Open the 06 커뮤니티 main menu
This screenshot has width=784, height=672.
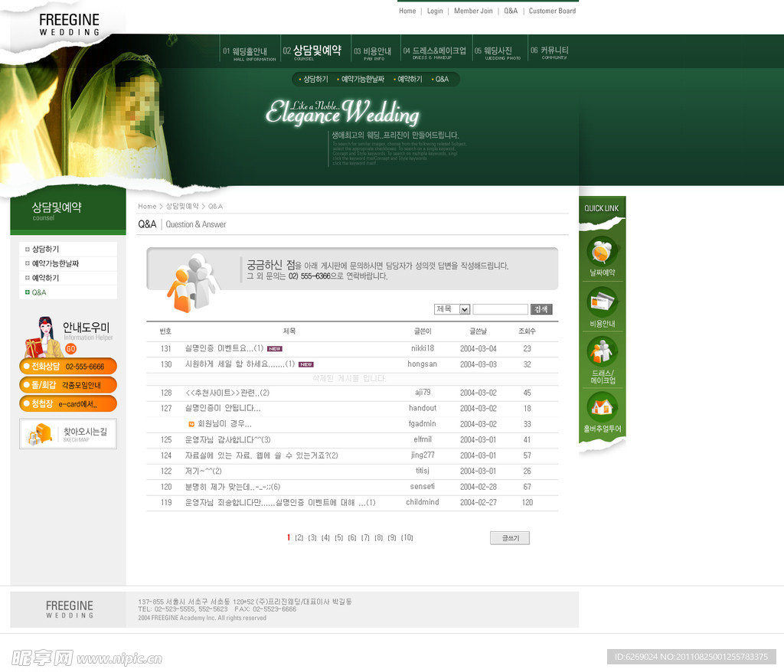pos(550,52)
